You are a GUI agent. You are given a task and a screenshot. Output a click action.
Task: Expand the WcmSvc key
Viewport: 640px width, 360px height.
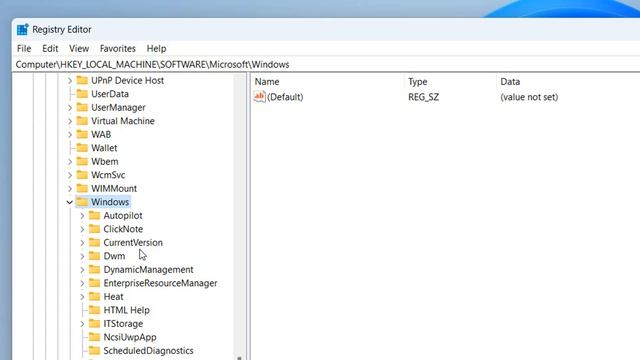pyautogui.click(x=70, y=175)
